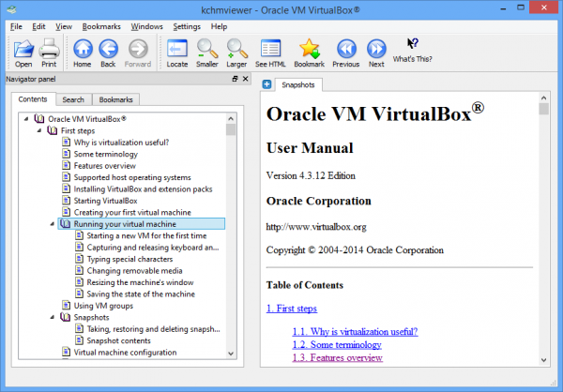Viewport: 563px width, 392px height.
Task: Click the document pane scrollbar thumb
Action: click(543, 109)
